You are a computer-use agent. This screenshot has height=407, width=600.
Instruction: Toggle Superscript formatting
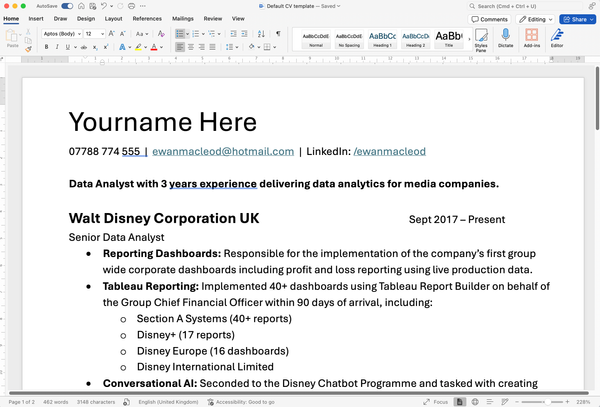pos(106,47)
